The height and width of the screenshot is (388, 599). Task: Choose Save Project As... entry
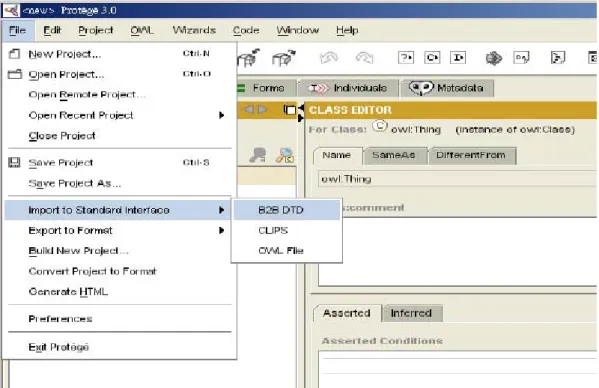119,183
